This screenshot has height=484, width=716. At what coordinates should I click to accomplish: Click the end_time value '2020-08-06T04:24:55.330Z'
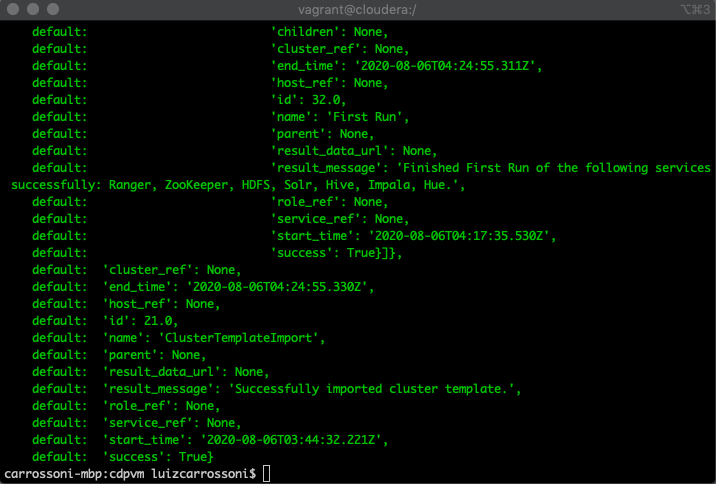[277, 287]
